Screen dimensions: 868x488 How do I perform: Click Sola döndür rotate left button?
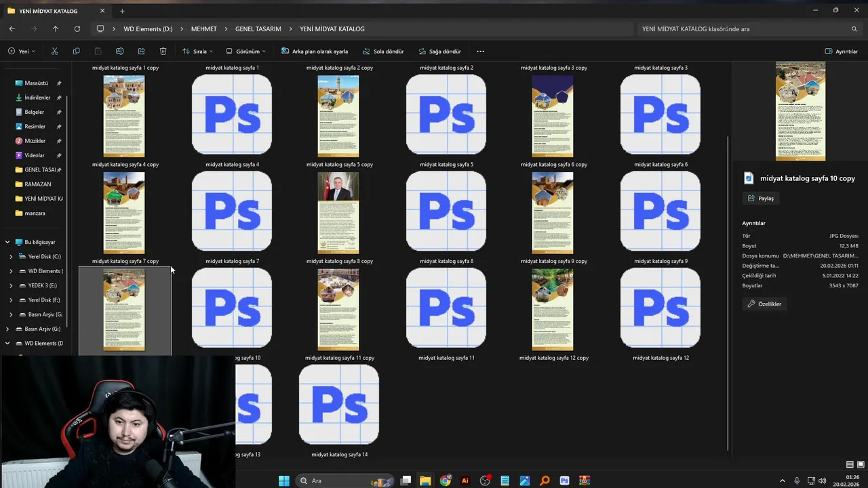383,52
